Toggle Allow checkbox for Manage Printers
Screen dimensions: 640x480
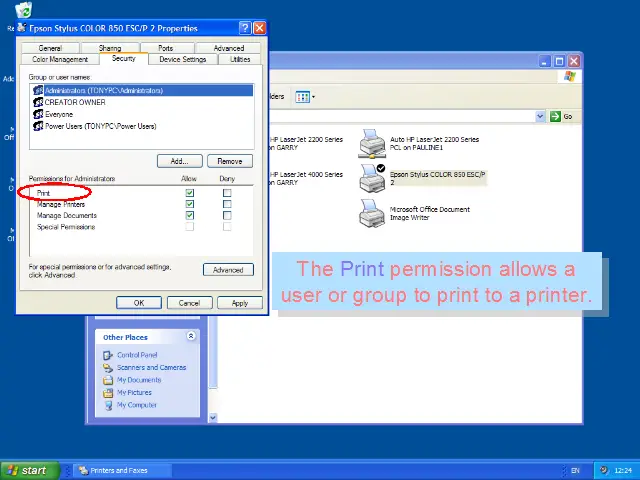pos(189,204)
